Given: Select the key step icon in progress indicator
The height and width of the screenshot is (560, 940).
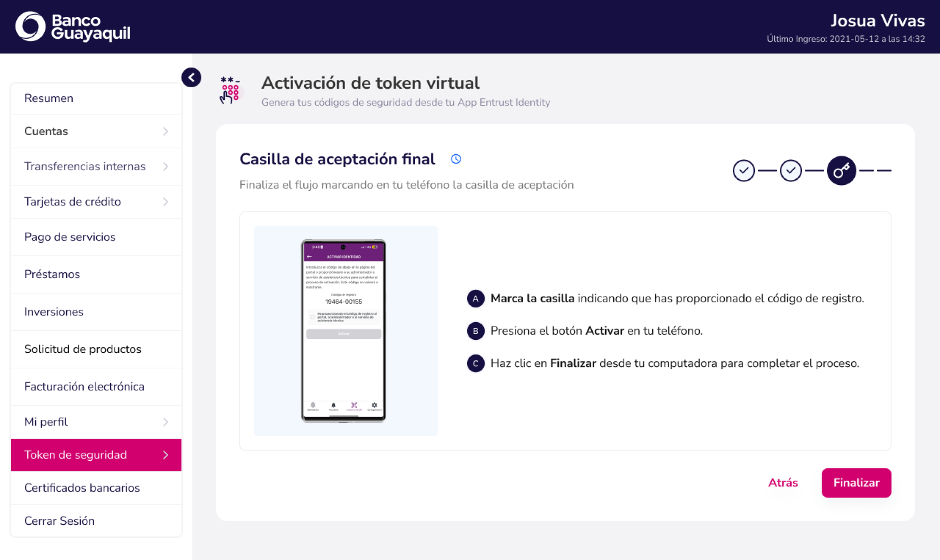Looking at the screenshot, I should (841, 171).
